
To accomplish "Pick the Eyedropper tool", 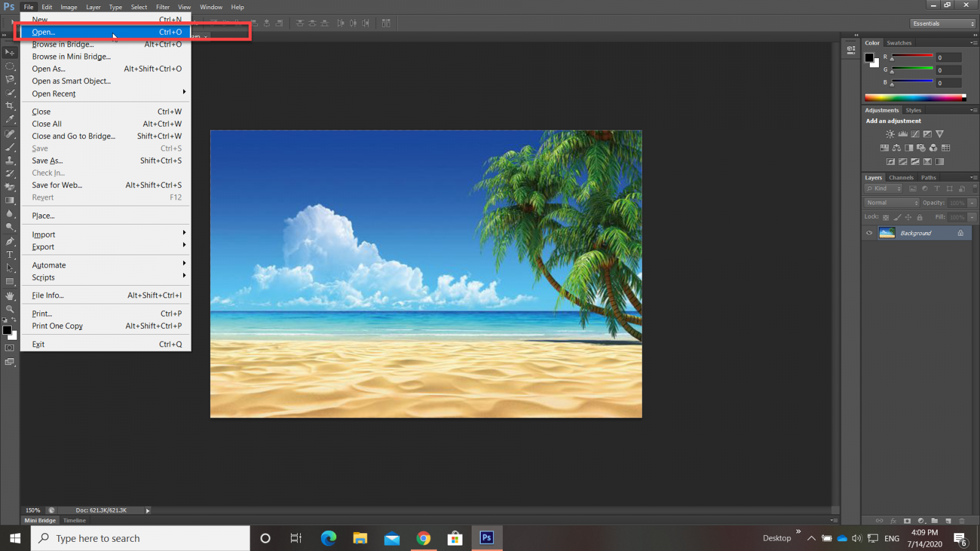I will (x=10, y=119).
